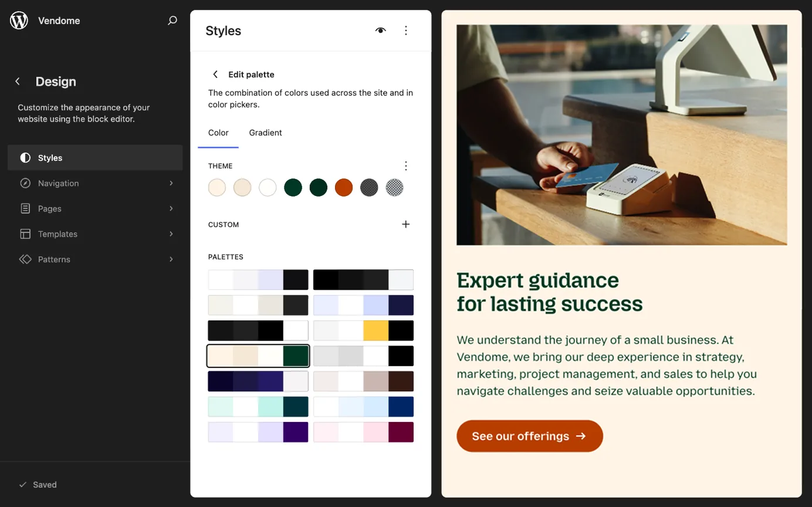Click the Navigation icon in the sidebar

(x=25, y=183)
